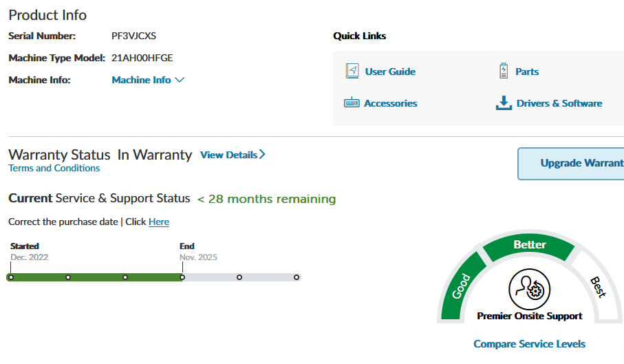The image size is (624, 364).
Task: Open the Compare Service Levels link
Action: (529, 343)
